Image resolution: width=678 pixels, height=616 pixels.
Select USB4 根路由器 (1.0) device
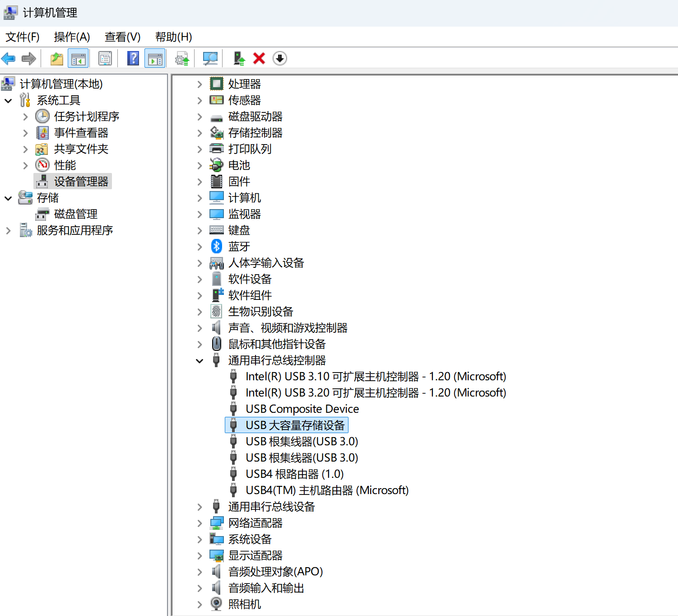pos(294,474)
